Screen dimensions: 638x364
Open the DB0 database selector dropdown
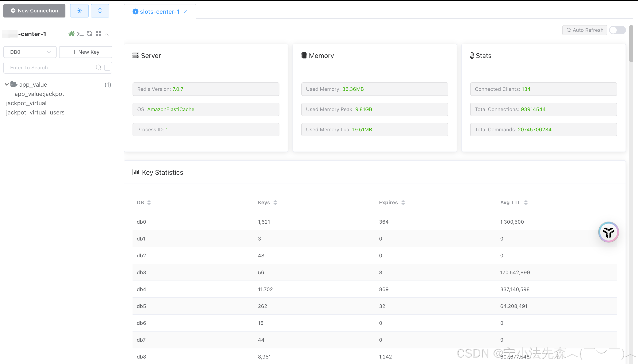tap(30, 52)
